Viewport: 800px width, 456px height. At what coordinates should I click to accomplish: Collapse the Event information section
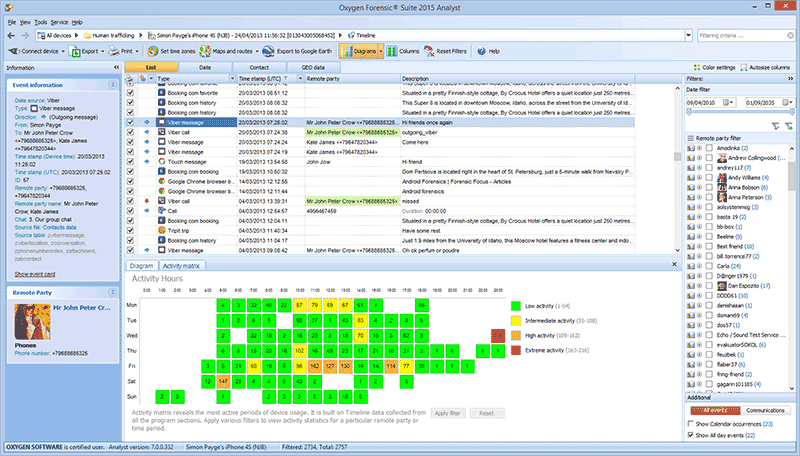click(113, 85)
